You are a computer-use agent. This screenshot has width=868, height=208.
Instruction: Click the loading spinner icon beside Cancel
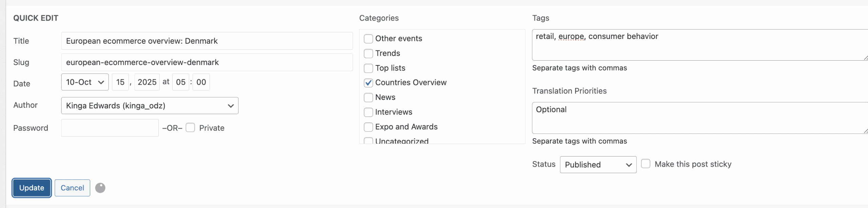click(x=100, y=188)
